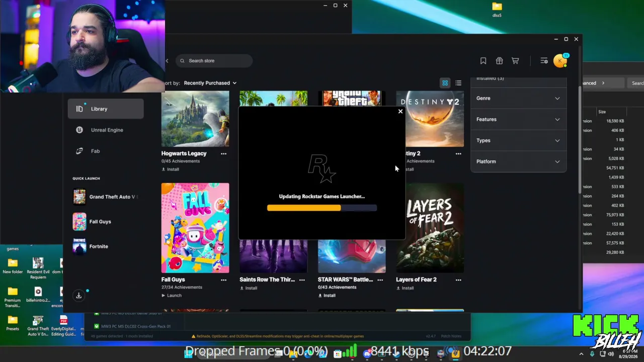The image size is (644, 362).
Task: Open Unreal Engine in the sidebar
Action: click(106, 130)
